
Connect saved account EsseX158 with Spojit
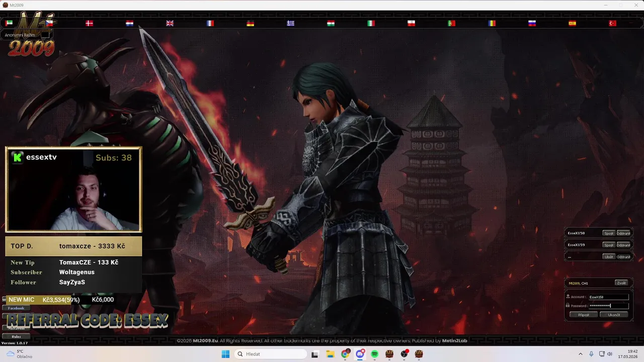pos(609,233)
